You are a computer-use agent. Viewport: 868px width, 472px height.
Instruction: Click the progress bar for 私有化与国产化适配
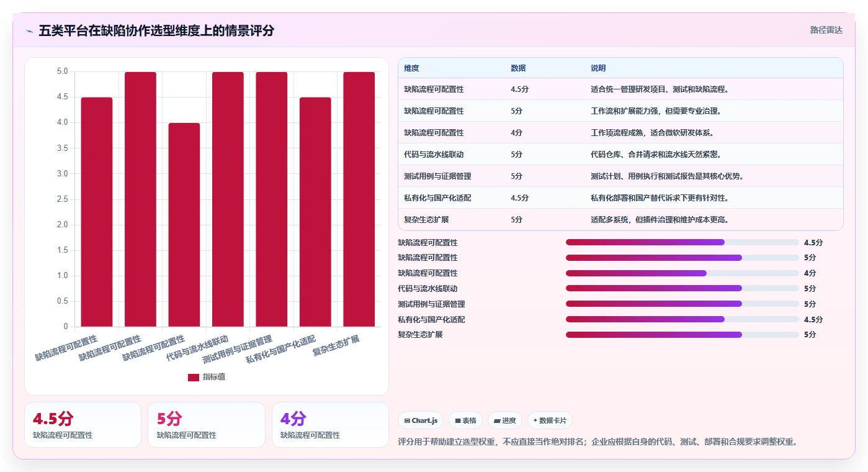[682, 319]
